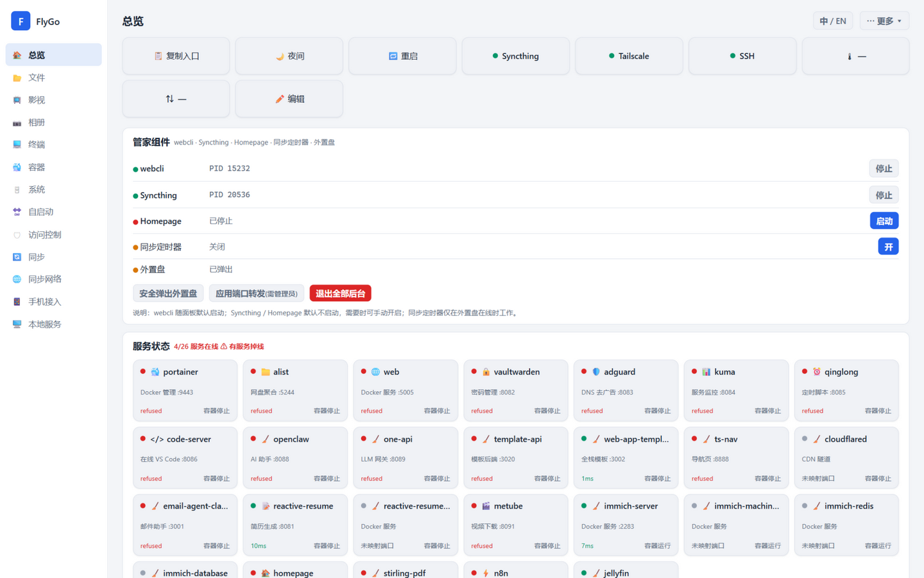
Task: Click the network speed arrows button
Action: (176, 99)
